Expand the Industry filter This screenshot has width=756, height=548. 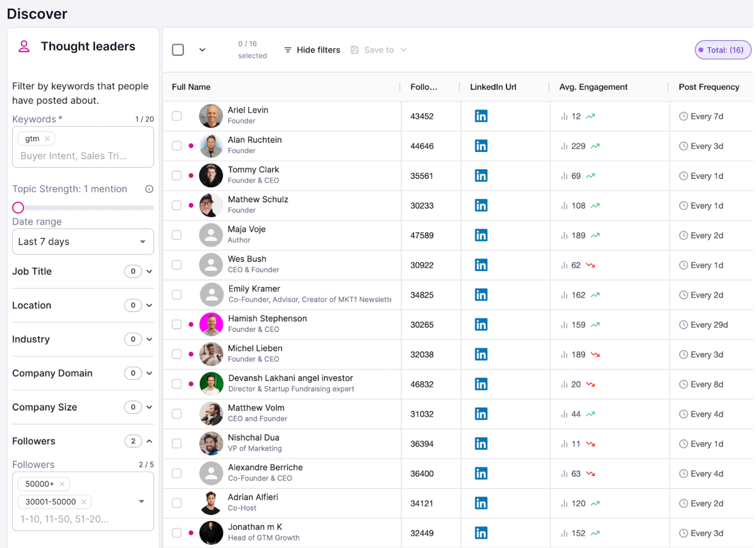(x=149, y=339)
